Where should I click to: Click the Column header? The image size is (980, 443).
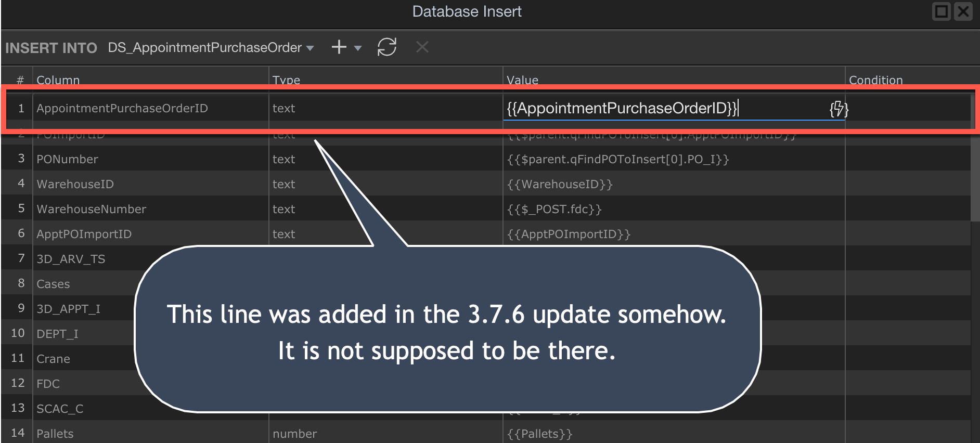click(x=58, y=80)
